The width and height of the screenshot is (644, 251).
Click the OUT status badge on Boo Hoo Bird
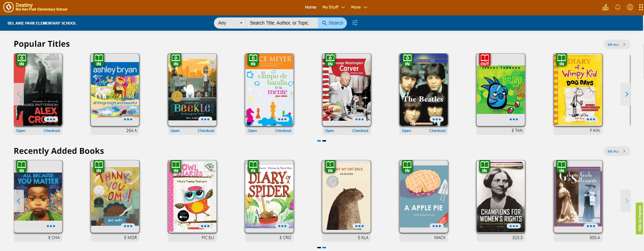pos(485,60)
